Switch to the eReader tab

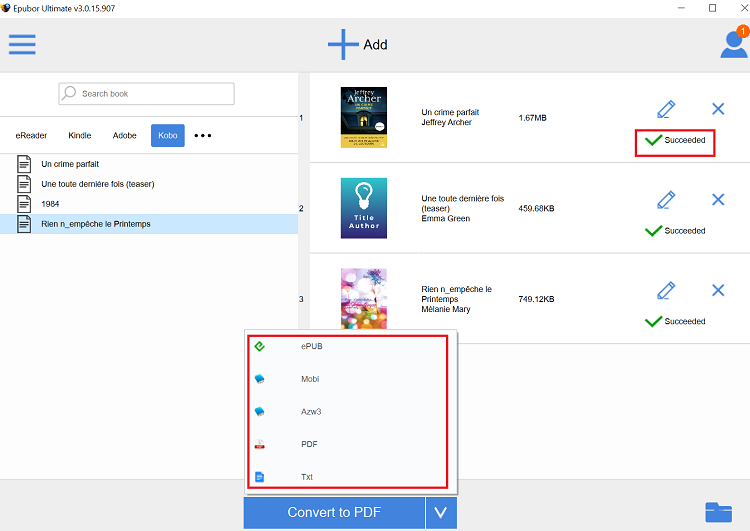[31, 135]
